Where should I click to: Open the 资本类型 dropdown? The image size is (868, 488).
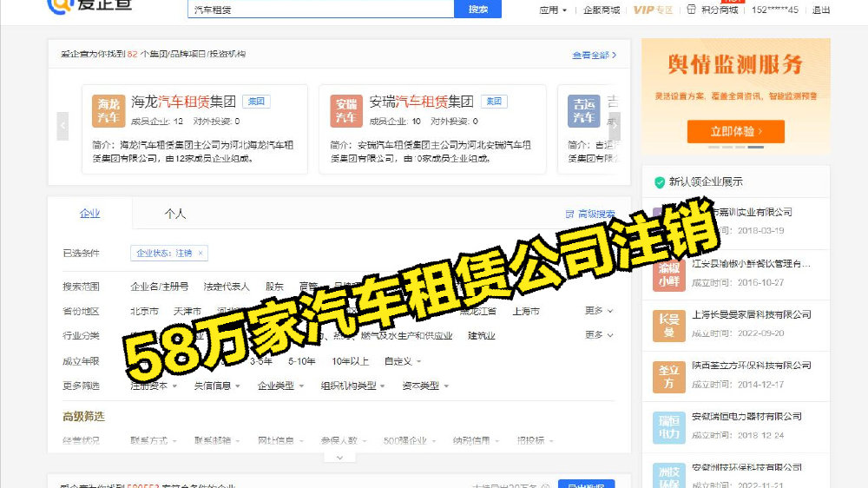point(425,386)
